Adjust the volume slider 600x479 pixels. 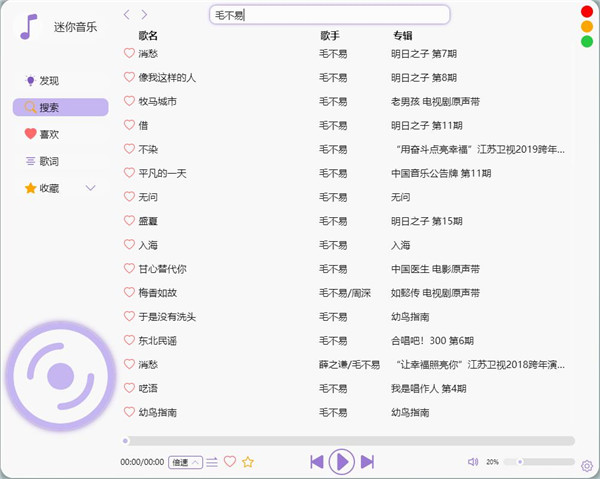(539, 462)
